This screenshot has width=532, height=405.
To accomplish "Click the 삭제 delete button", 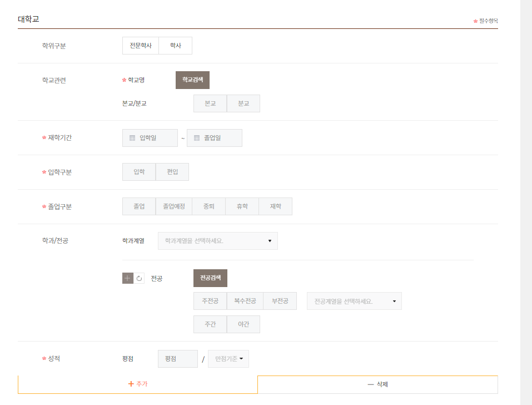I will (x=377, y=384).
